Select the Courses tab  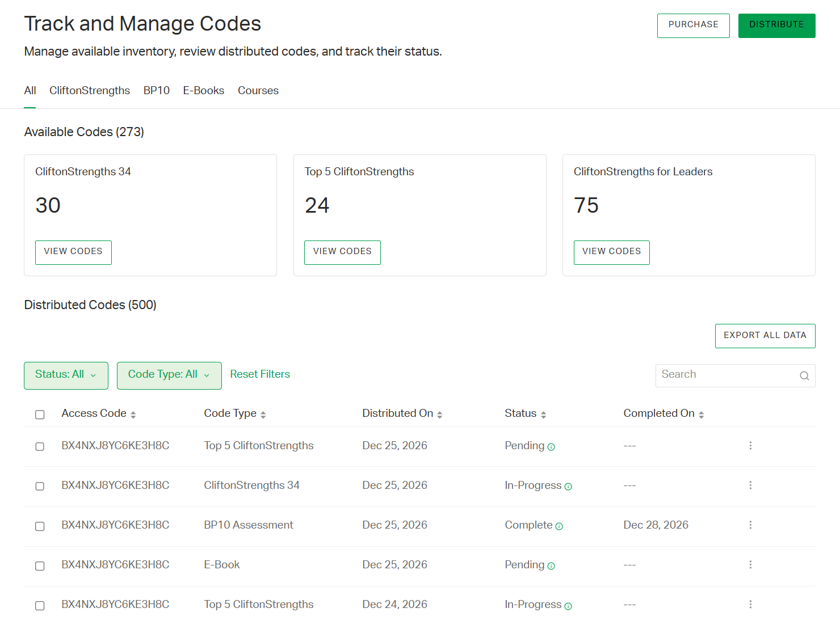(x=258, y=91)
